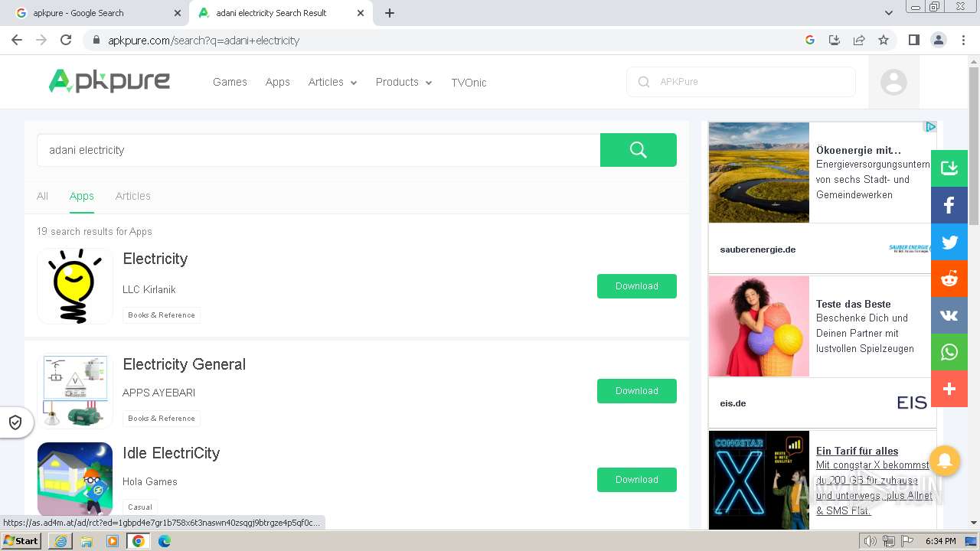Open the Idle ElectriCity title link

171,453
